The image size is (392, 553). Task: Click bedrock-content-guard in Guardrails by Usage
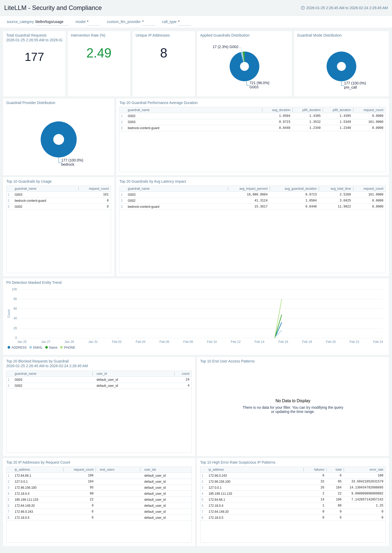point(30,201)
